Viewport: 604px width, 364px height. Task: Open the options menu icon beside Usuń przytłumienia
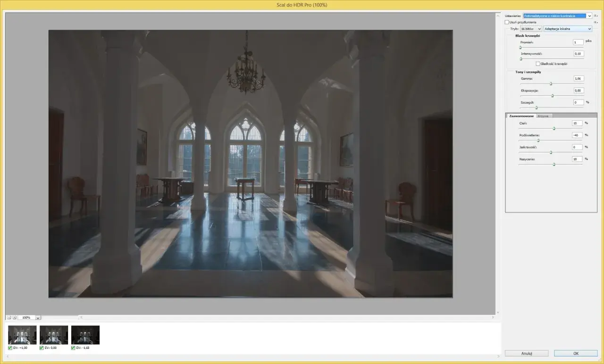[596, 22]
